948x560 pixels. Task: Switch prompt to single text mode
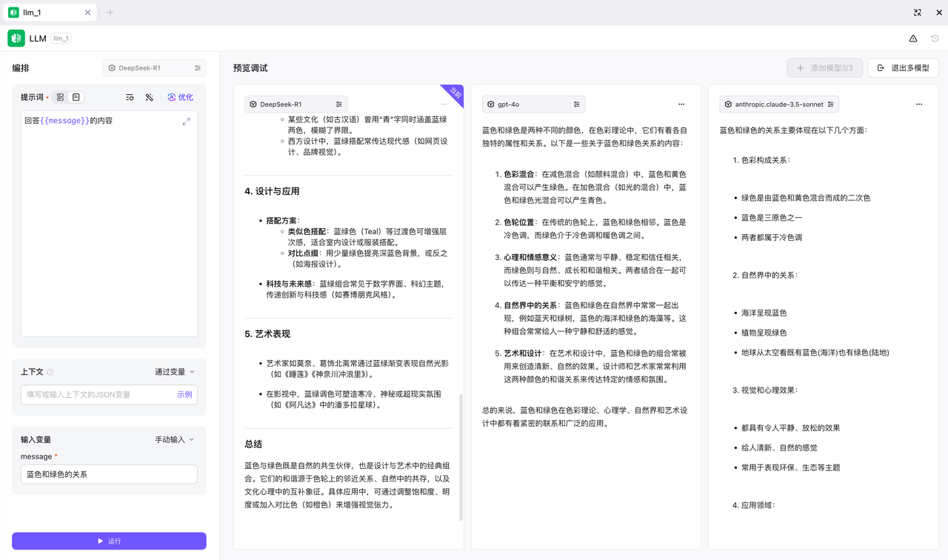pos(76,97)
